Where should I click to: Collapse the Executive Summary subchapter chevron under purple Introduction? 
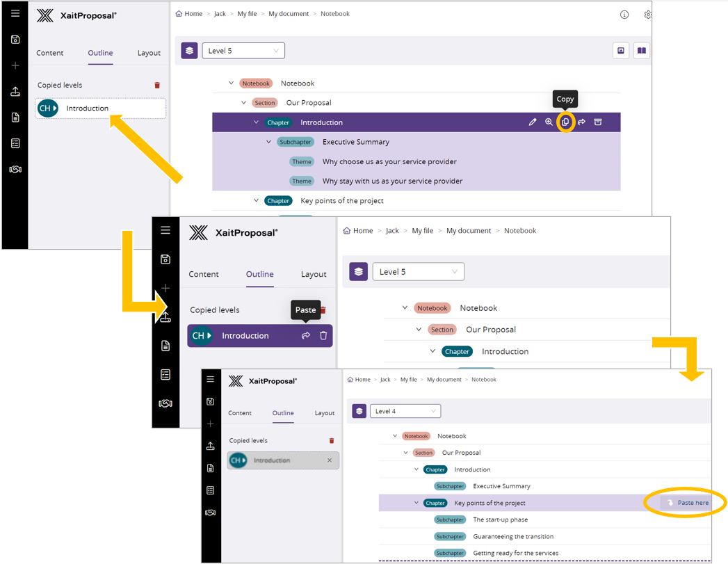(269, 142)
